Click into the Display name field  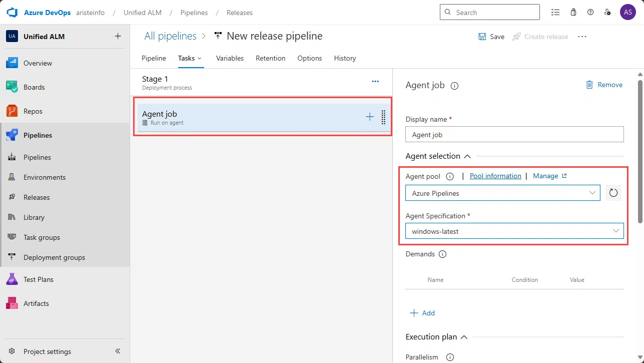[514, 135]
